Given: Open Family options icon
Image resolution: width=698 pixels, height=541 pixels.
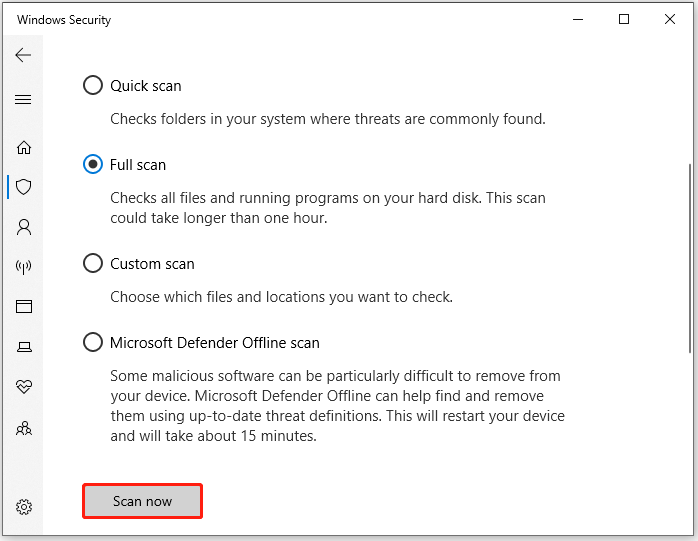Looking at the screenshot, I should [24, 428].
